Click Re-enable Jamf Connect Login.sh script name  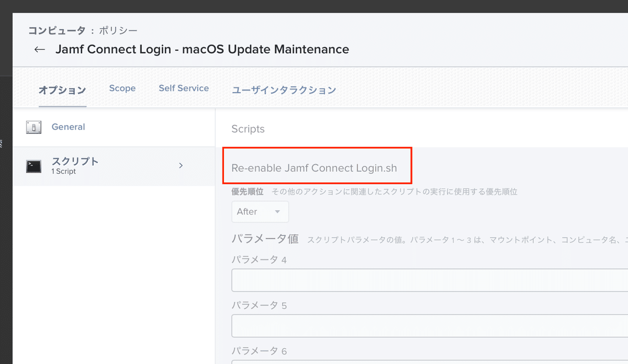click(x=314, y=168)
